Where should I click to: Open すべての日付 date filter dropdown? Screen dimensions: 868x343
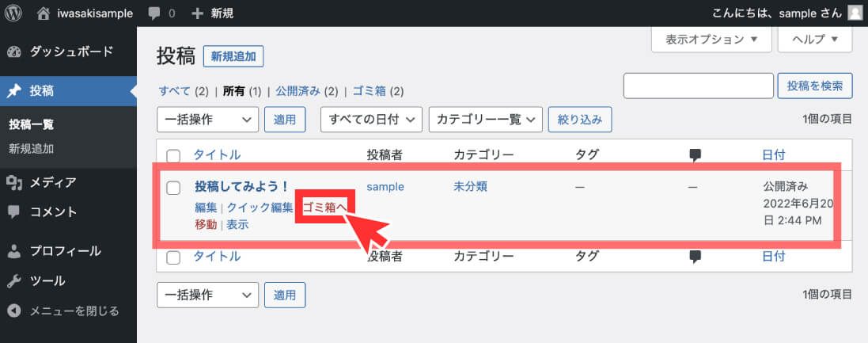point(371,119)
